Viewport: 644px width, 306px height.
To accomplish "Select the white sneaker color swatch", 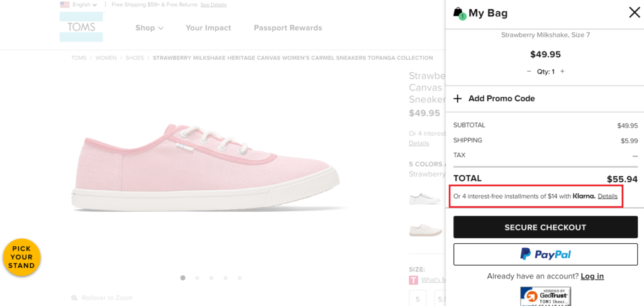I will coord(425,199).
